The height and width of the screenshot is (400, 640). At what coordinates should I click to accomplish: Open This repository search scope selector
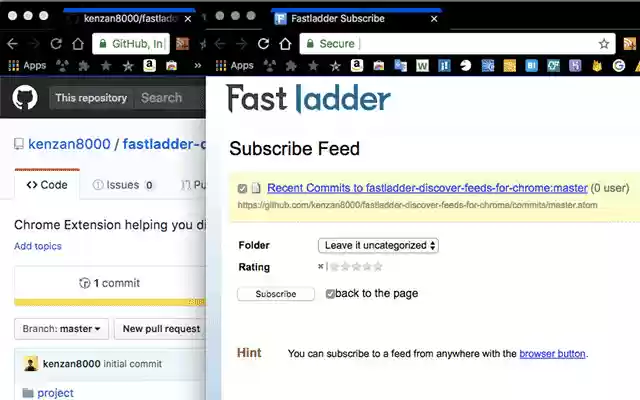[91, 98]
